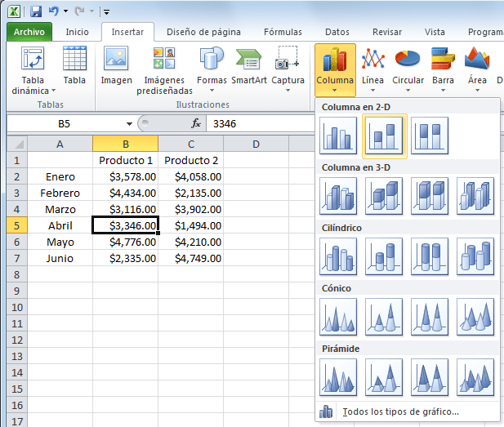The height and width of the screenshot is (427, 504).
Task: Open the Captura screenshot tool
Action: (288, 69)
